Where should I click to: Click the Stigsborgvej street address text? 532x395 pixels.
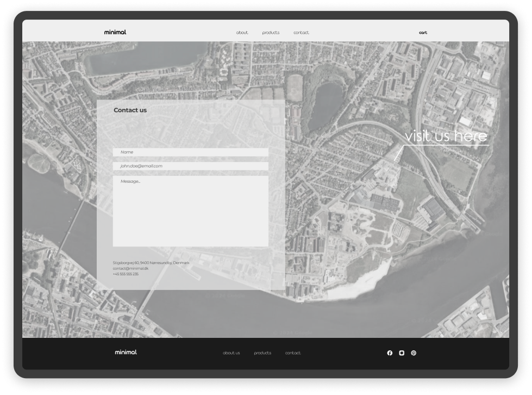tap(151, 262)
